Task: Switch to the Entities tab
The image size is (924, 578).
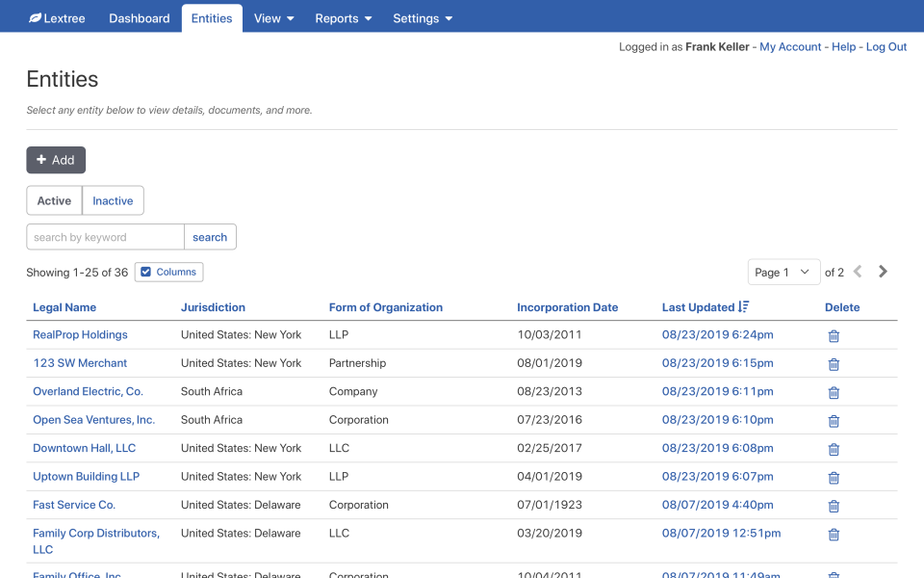Action: click(212, 17)
